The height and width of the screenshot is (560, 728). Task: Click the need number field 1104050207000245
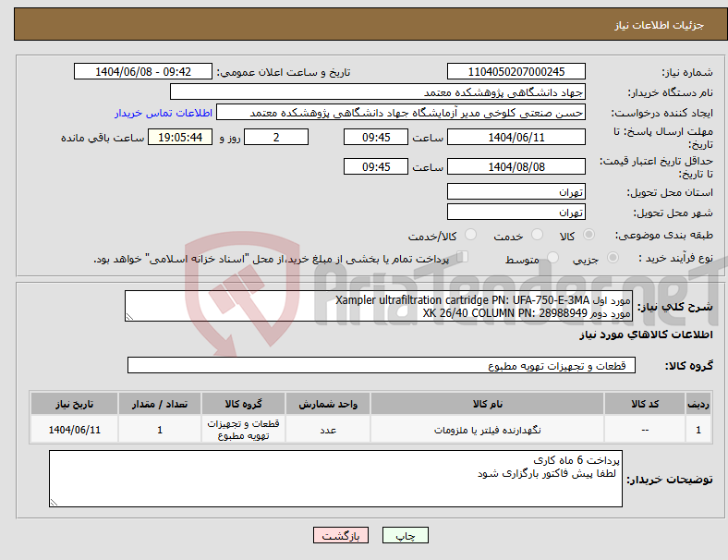(x=516, y=71)
